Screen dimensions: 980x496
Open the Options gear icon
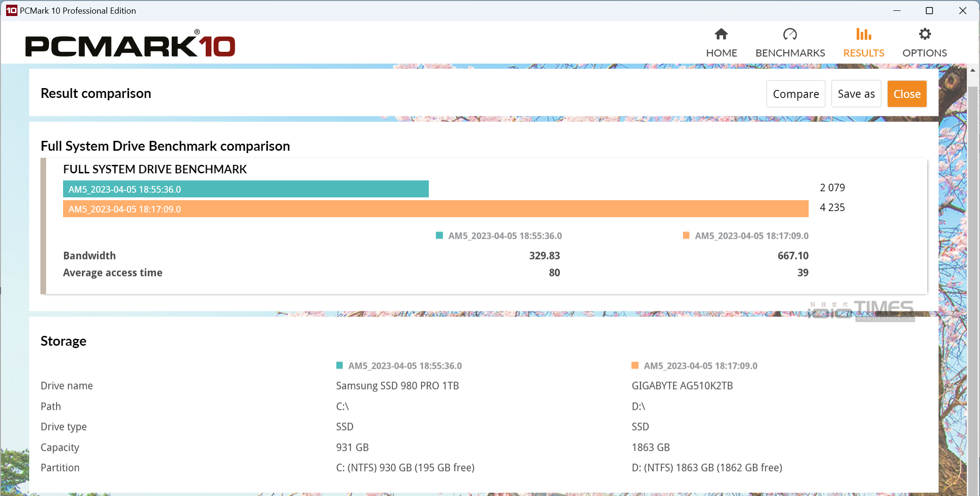[x=924, y=34]
